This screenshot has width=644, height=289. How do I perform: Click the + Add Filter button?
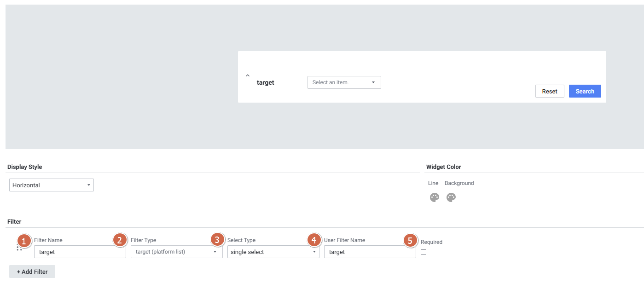32,272
